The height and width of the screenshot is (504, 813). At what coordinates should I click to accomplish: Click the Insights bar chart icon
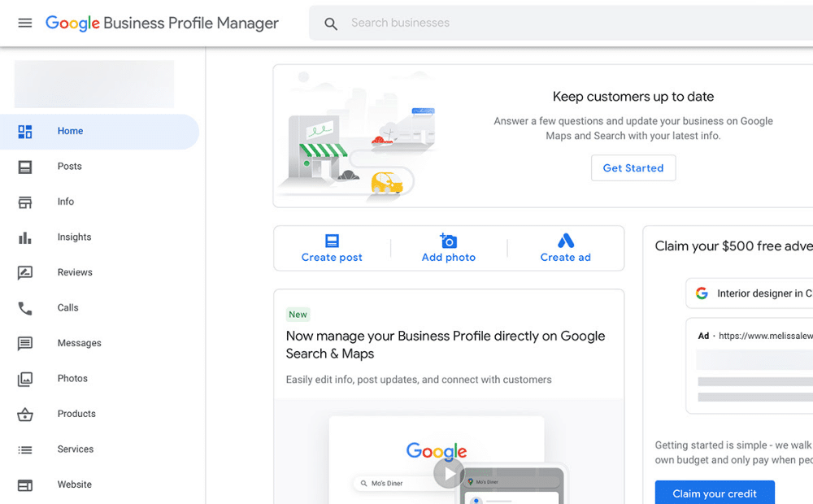25,237
